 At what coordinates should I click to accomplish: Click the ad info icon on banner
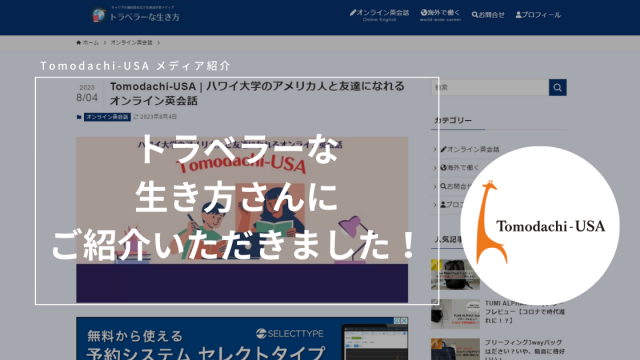(397, 321)
